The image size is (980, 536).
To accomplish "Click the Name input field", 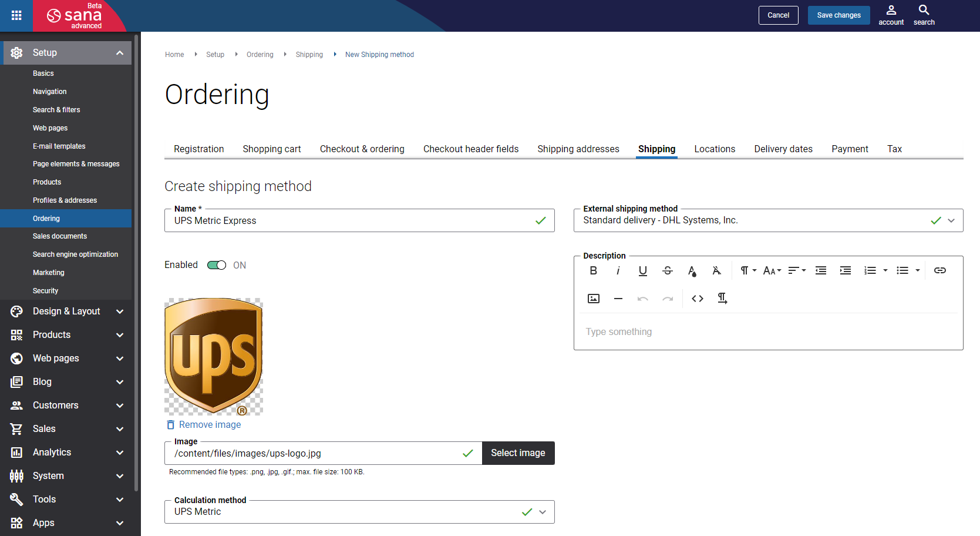I will pos(359,220).
